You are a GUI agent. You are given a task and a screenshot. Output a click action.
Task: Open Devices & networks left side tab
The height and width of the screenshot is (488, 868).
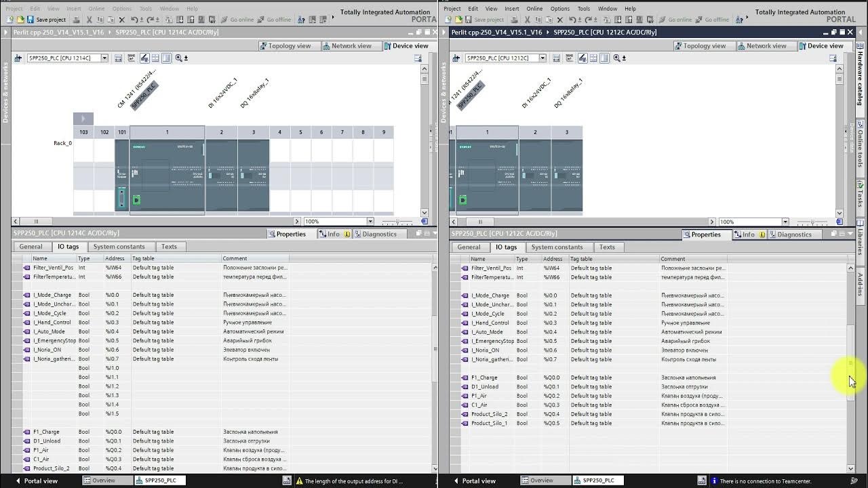click(5, 91)
